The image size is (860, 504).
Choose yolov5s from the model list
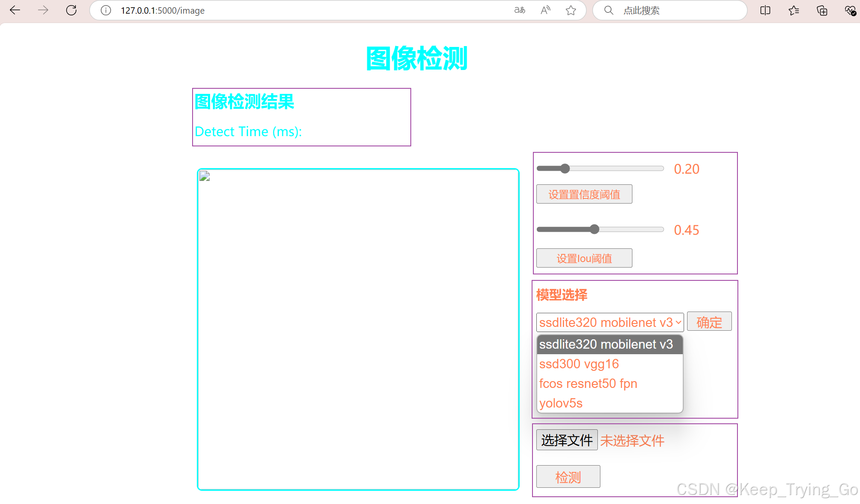(561, 403)
